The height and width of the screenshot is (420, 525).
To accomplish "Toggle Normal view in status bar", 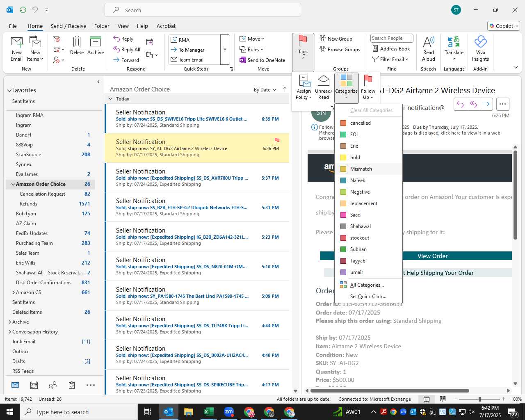I will click(427, 399).
